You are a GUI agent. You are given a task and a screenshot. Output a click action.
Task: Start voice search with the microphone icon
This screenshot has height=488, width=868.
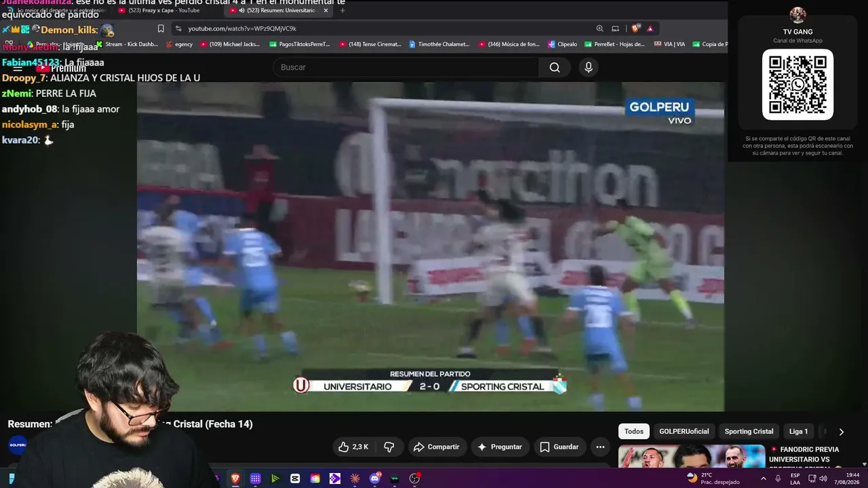point(589,67)
